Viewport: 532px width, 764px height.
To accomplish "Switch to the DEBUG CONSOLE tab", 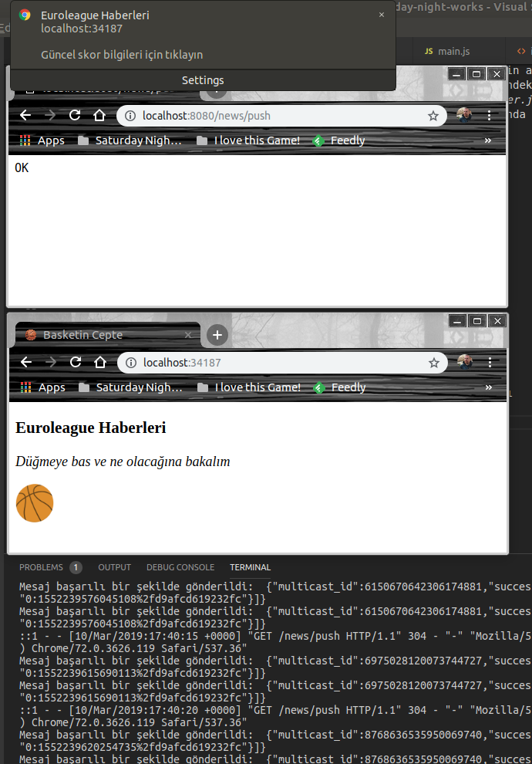I will click(x=180, y=567).
